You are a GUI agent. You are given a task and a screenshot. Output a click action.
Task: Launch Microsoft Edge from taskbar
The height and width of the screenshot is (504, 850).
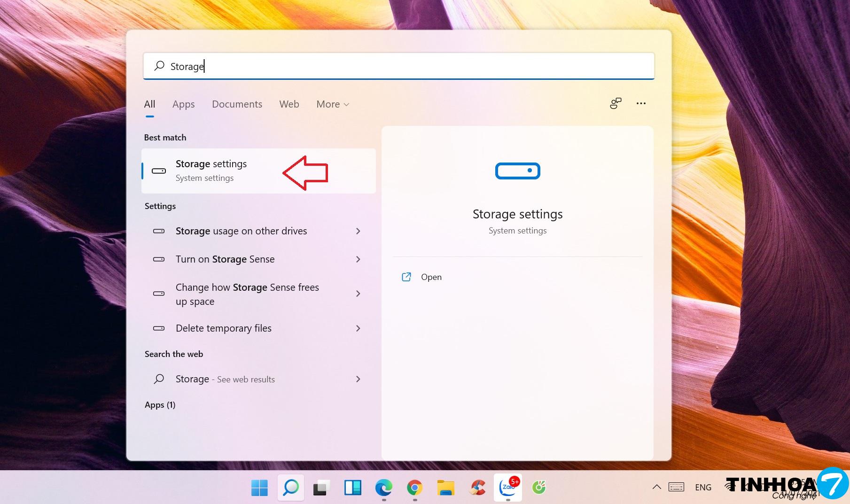[383, 488]
